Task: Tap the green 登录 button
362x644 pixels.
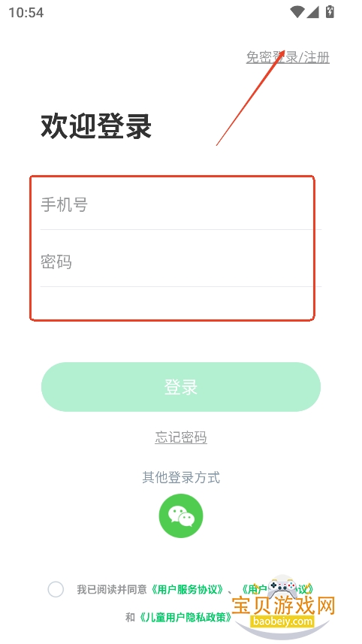Action: (180, 387)
